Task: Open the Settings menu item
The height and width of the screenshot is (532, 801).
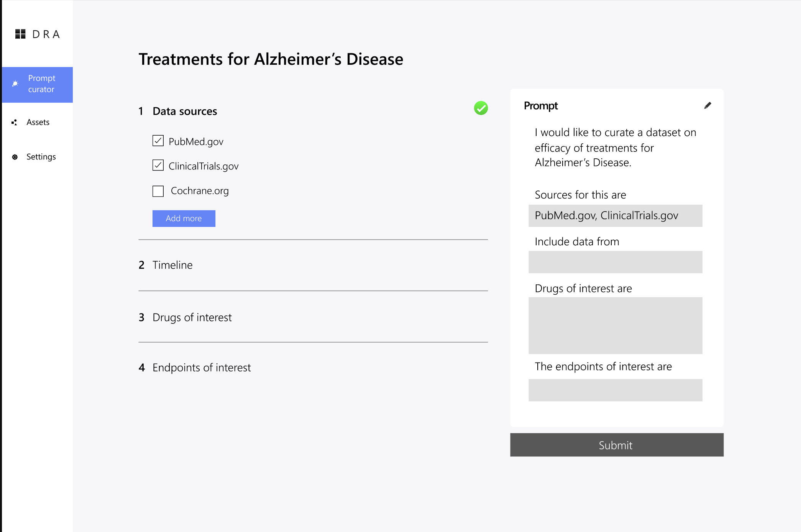Action: 41,157
